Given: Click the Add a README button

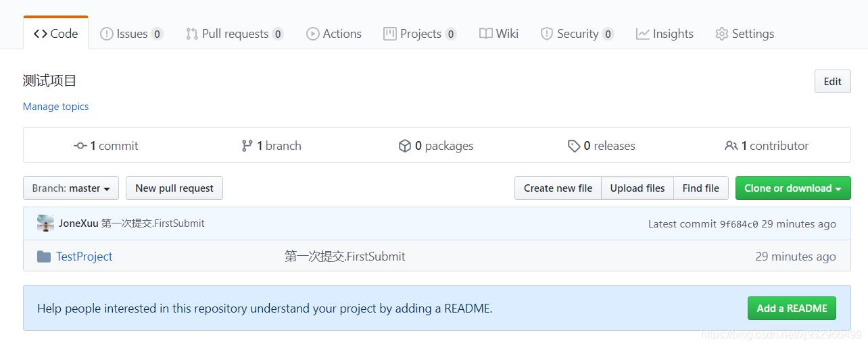Looking at the screenshot, I should point(792,309).
